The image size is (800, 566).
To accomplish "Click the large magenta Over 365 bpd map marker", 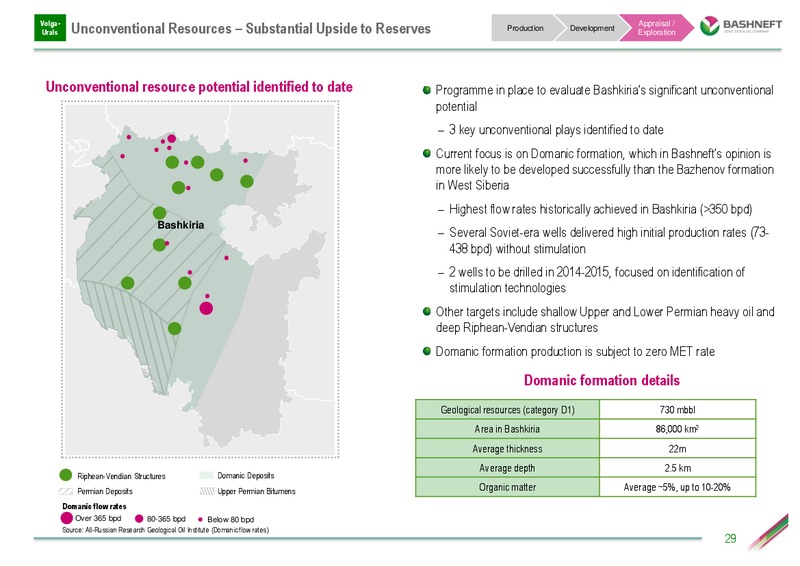I will point(206,308).
